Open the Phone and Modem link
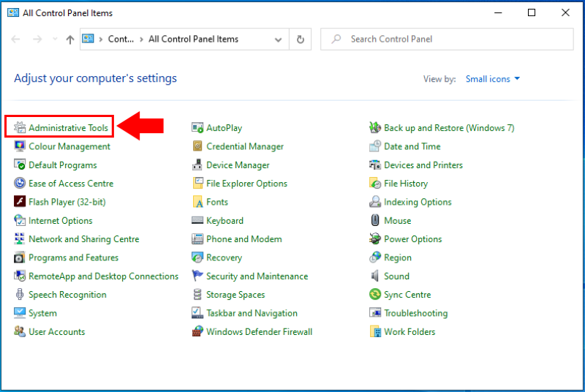 tap(244, 239)
